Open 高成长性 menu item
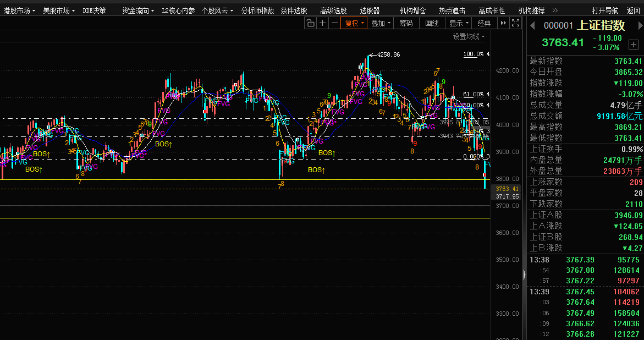The width and height of the screenshot is (644, 340). pos(492,10)
